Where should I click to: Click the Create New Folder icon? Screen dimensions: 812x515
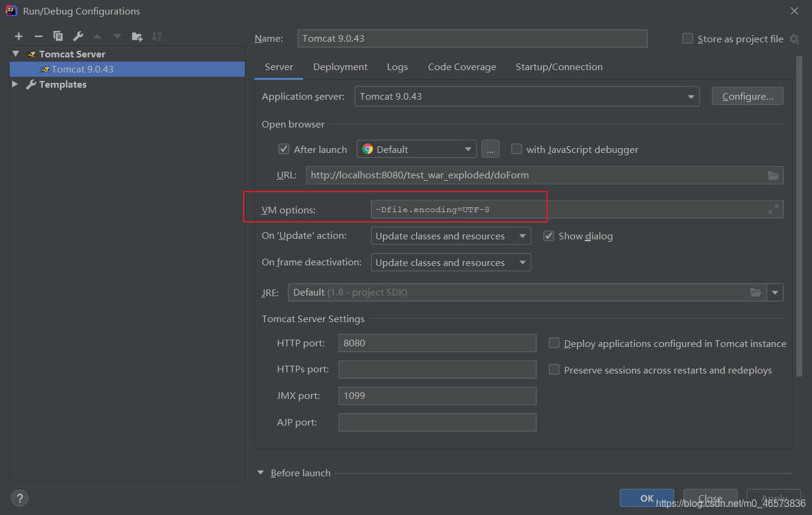click(137, 36)
